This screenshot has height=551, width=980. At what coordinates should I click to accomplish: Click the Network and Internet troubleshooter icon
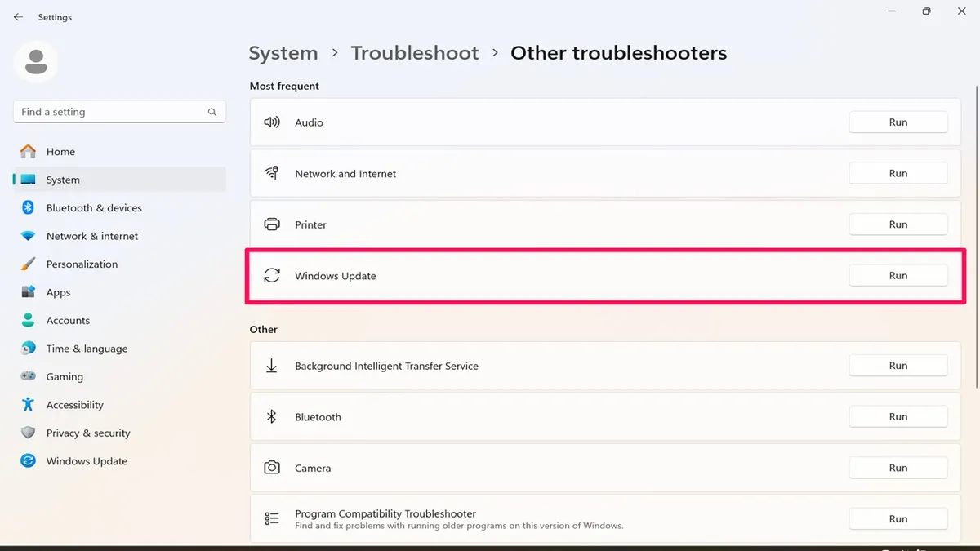point(272,173)
